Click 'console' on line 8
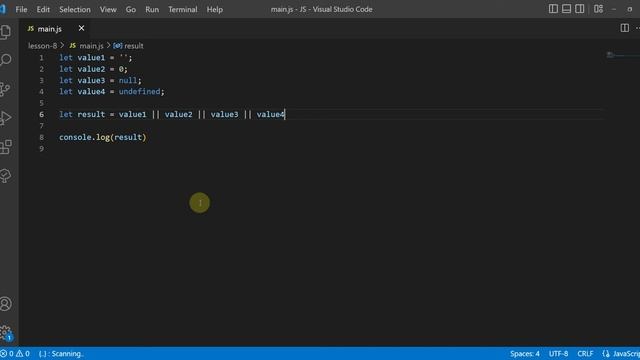640x360 pixels. tap(75, 137)
